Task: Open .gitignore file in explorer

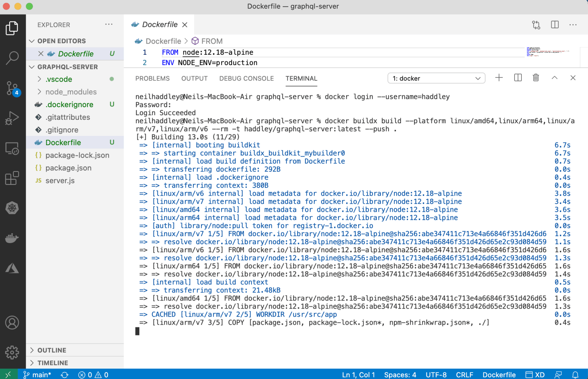Action: [x=62, y=130]
